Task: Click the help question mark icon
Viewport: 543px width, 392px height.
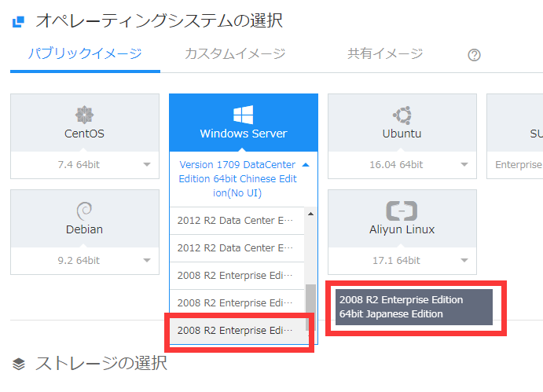Action: (474, 55)
